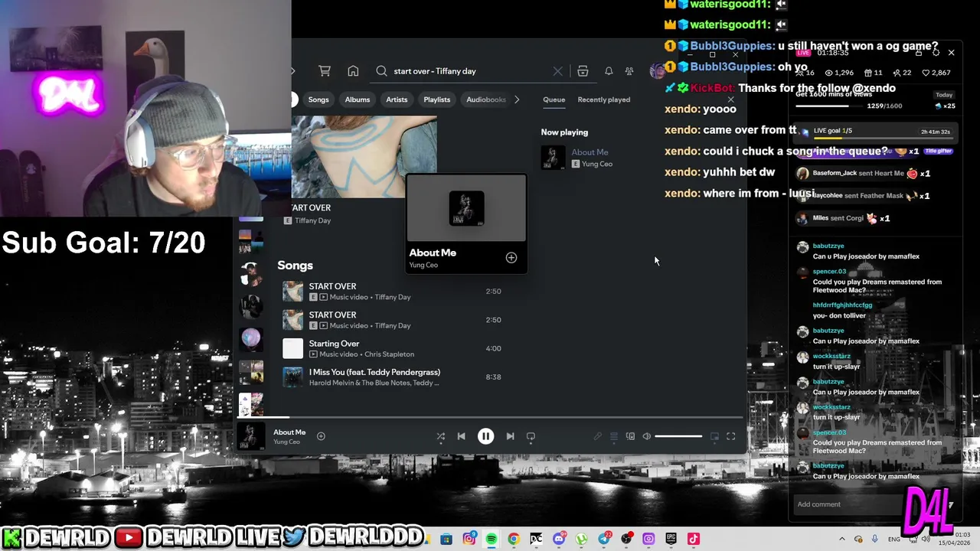
Task: Open the Songs section heading
Action: 296,266
